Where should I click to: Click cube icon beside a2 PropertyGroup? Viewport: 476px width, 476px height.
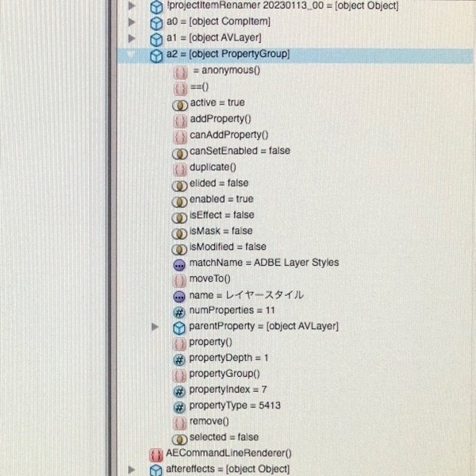(x=156, y=56)
